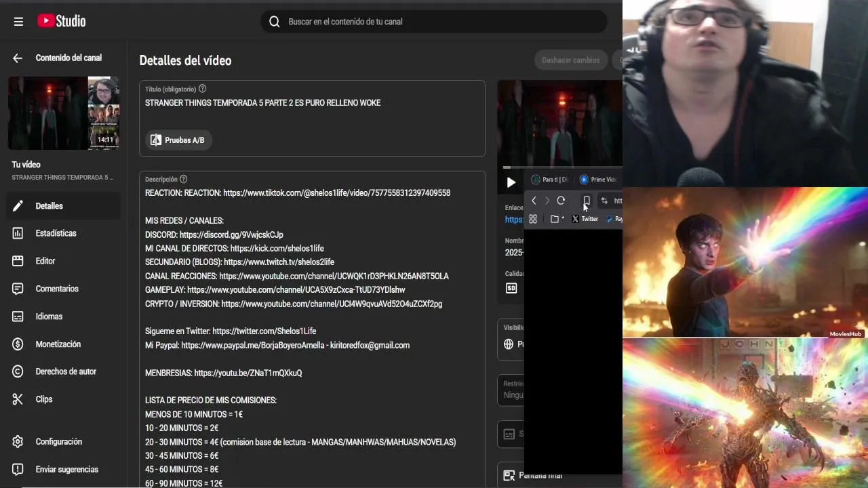Click the copyright symbol icon
This screenshot has height=488, width=868.
click(18, 371)
